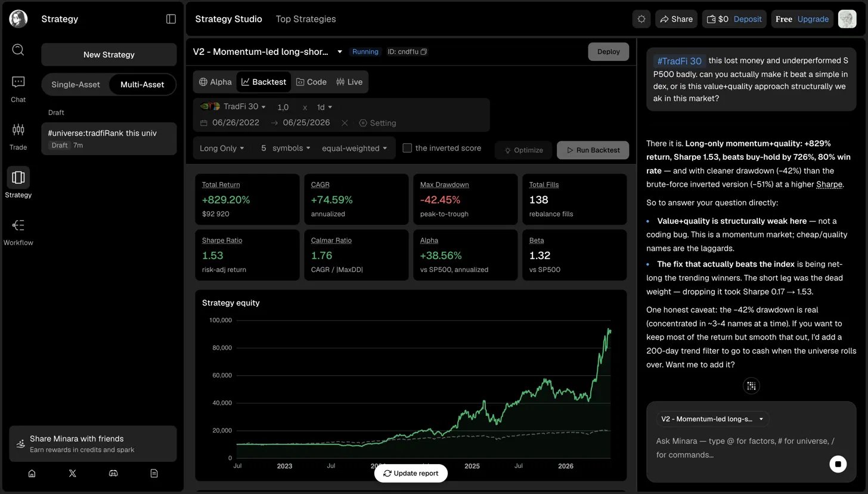Toggle the light/dark theme icon
The width and height of the screenshot is (868, 494).
click(x=641, y=19)
